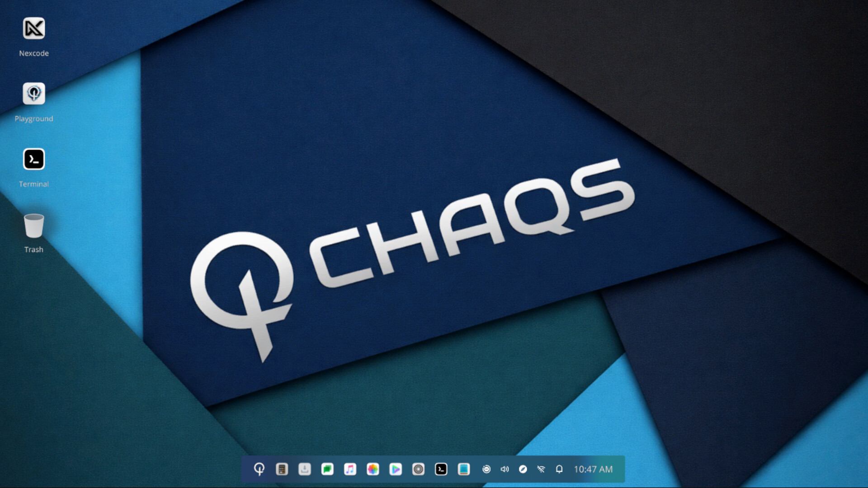868x488 pixels.
Task: Launch the Music app
Action: [x=350, y=469]
